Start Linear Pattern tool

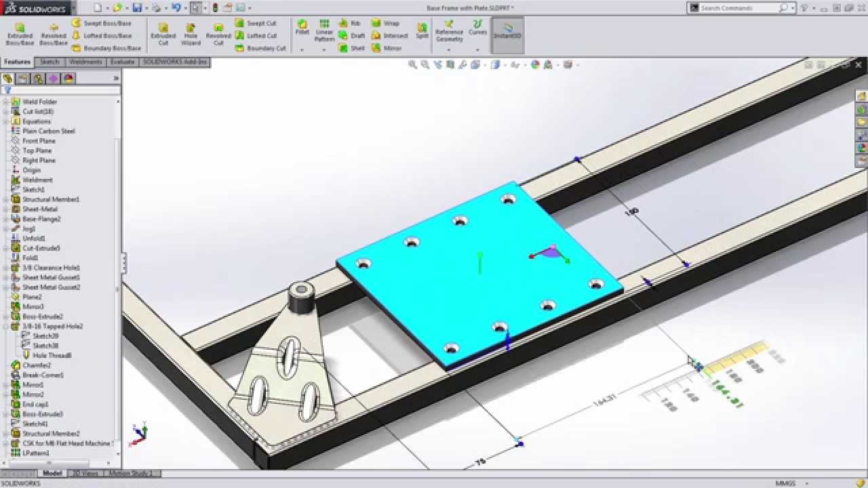[325, 31]
